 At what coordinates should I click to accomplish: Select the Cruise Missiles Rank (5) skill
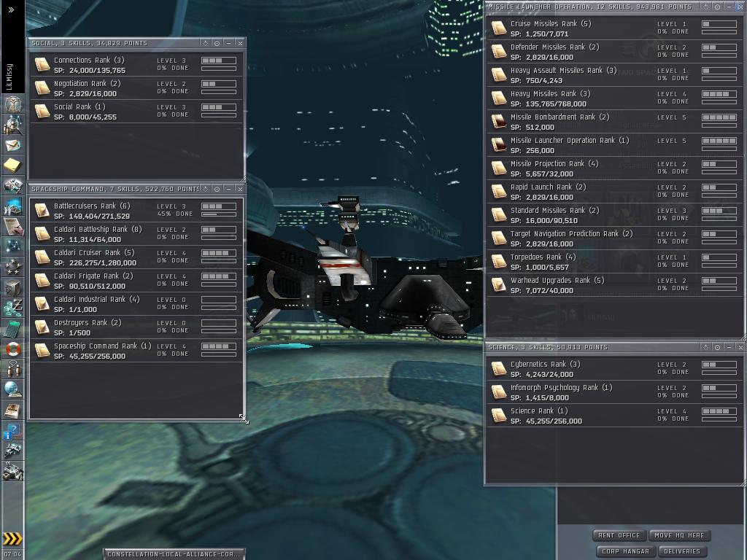(614, 28)
